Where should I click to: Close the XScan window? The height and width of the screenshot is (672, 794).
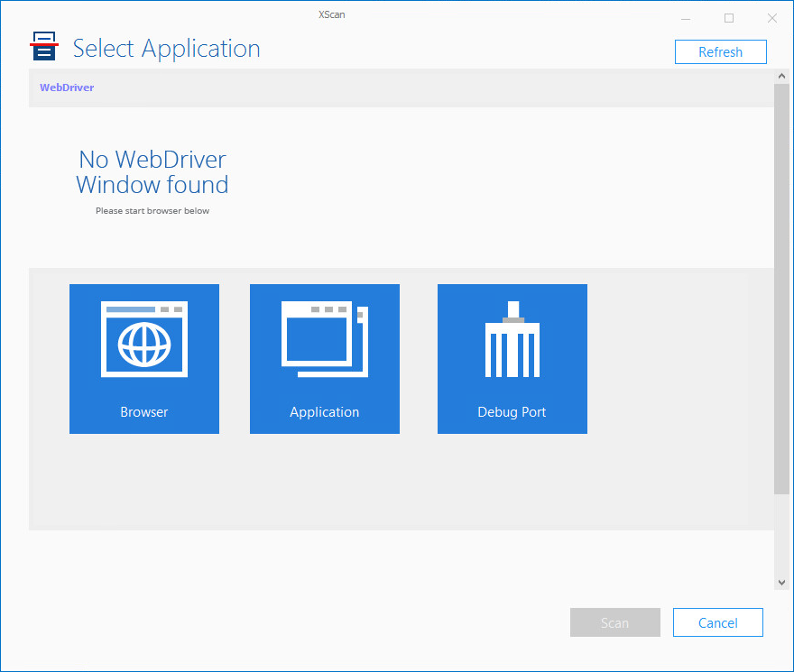point(772,18)
